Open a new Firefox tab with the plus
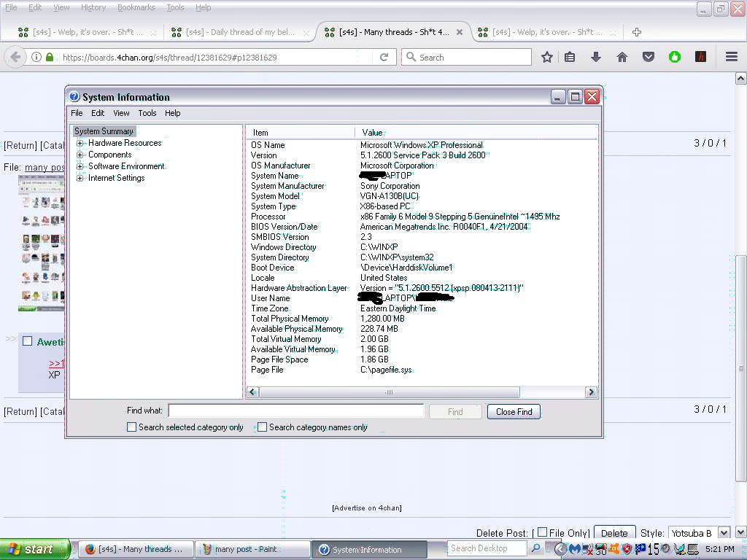This screenshot has height=560, width=747. [x=636, y=32]
